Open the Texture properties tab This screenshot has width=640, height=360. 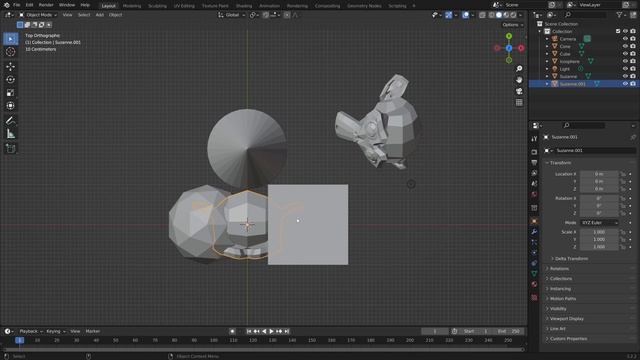[534, 298]
